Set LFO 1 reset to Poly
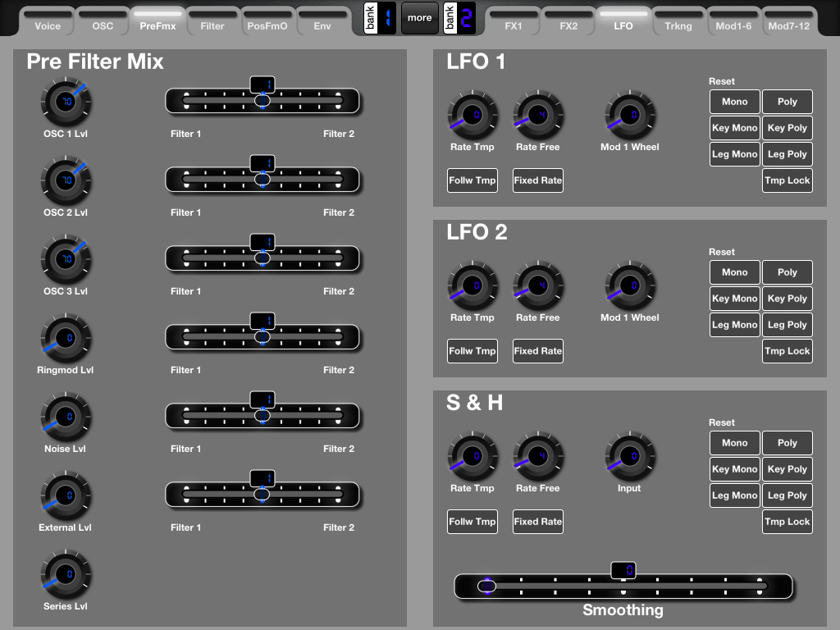840x630 pixels. point(787,102)
